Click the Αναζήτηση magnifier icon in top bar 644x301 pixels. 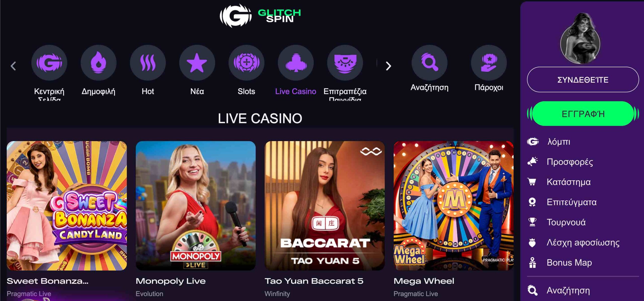(429, 63)
